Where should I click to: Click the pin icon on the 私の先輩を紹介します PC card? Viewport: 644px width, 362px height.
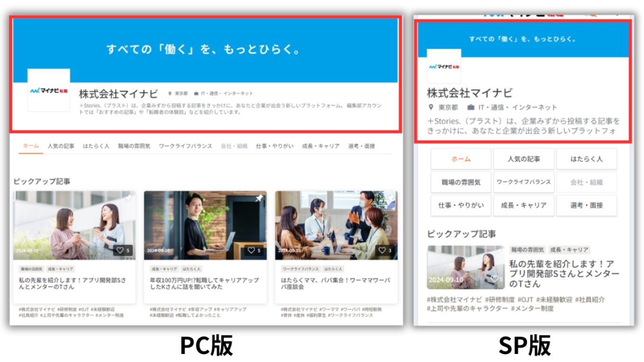128,198
